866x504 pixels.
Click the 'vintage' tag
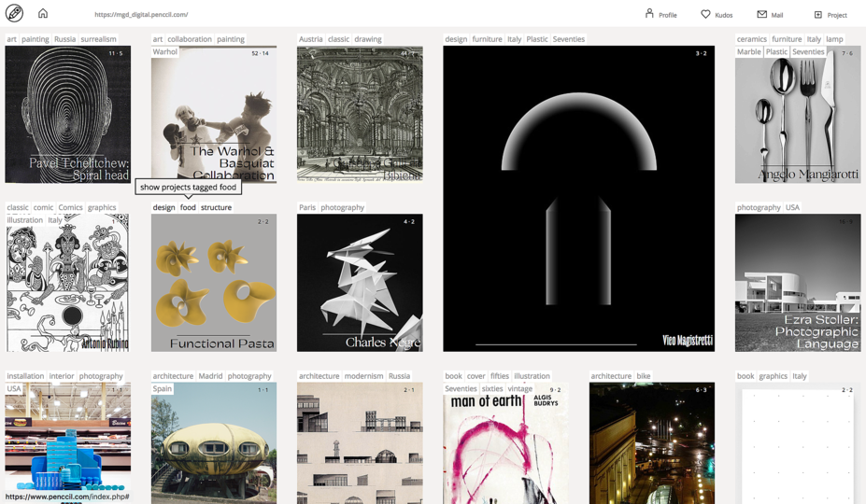[x=519, y=388]
